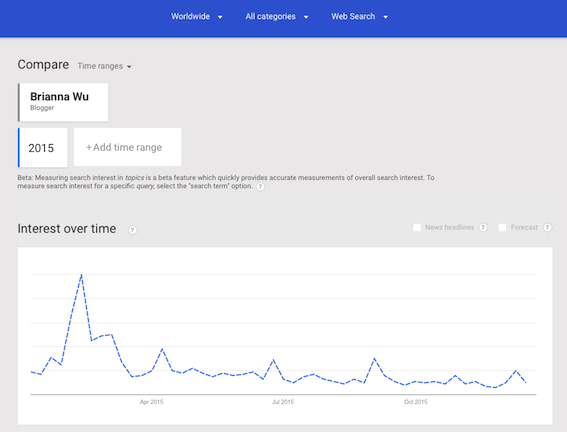
Task: Open the Web Search type dropdown
Action: coord(359,17)
